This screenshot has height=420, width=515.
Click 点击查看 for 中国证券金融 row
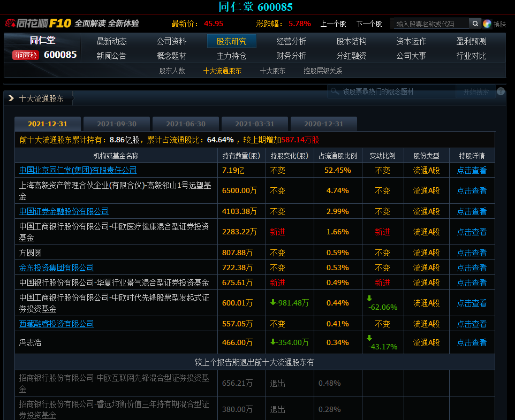click(x=472, y=211)
